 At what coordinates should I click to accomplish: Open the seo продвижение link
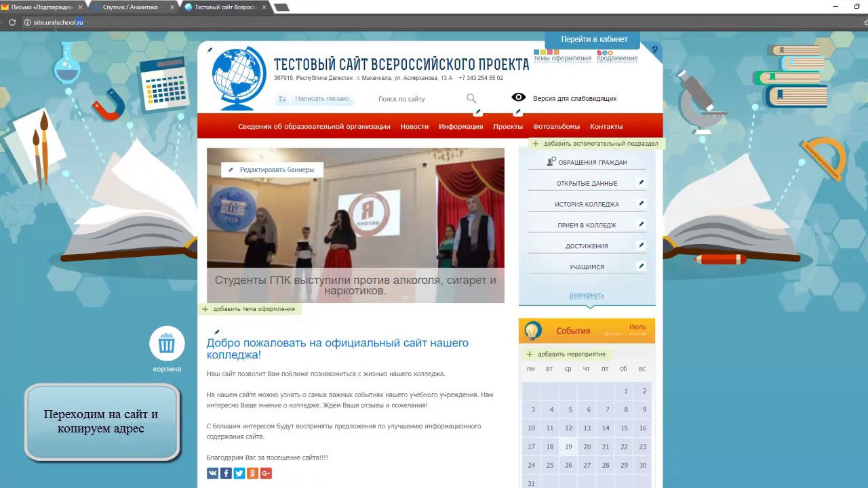(617, 55)
